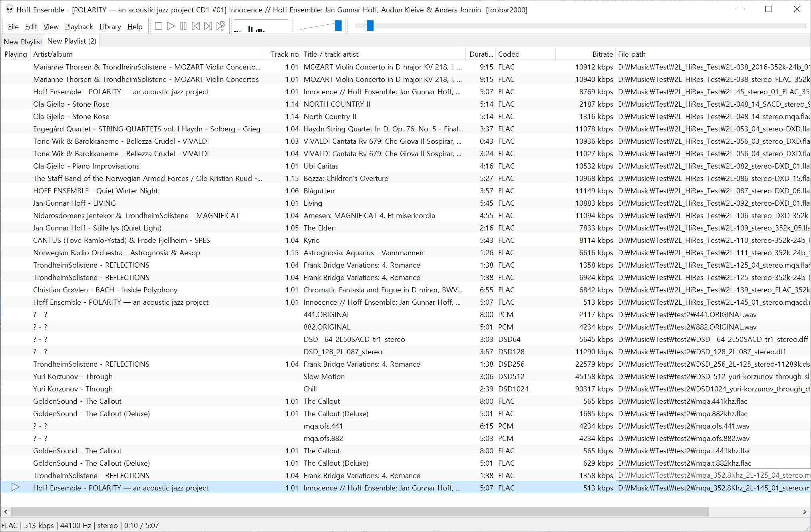Click the horizontal scrollbar right arrow
811x532 pixels.
click(x=804, y=512)
